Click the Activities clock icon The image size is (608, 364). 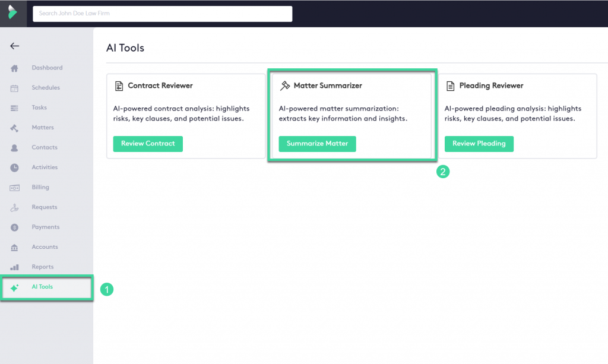click(15, 168)
